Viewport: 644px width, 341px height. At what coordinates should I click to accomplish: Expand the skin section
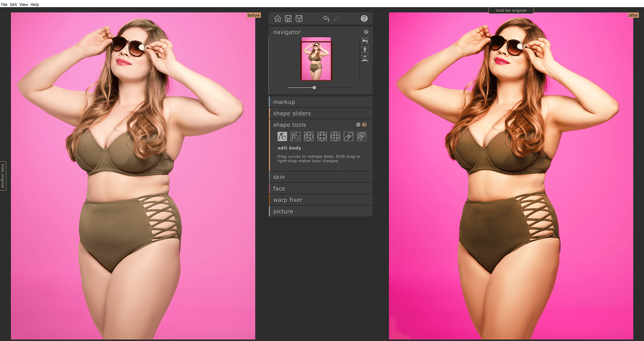pos(321,177)
